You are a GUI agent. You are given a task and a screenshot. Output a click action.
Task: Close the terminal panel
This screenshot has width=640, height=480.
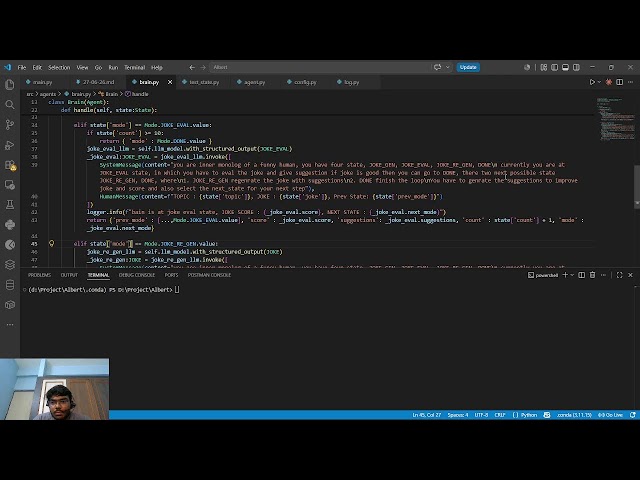click(x=631, y=275)
